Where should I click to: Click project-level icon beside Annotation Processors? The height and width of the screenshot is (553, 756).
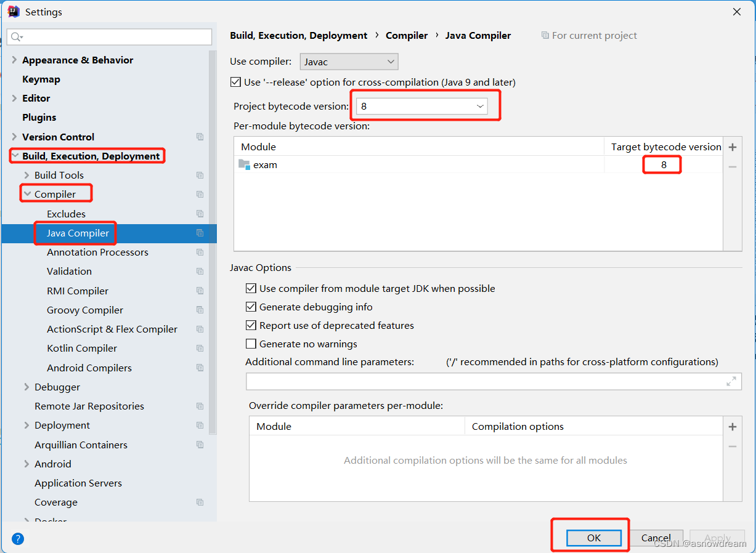(200, 252)
